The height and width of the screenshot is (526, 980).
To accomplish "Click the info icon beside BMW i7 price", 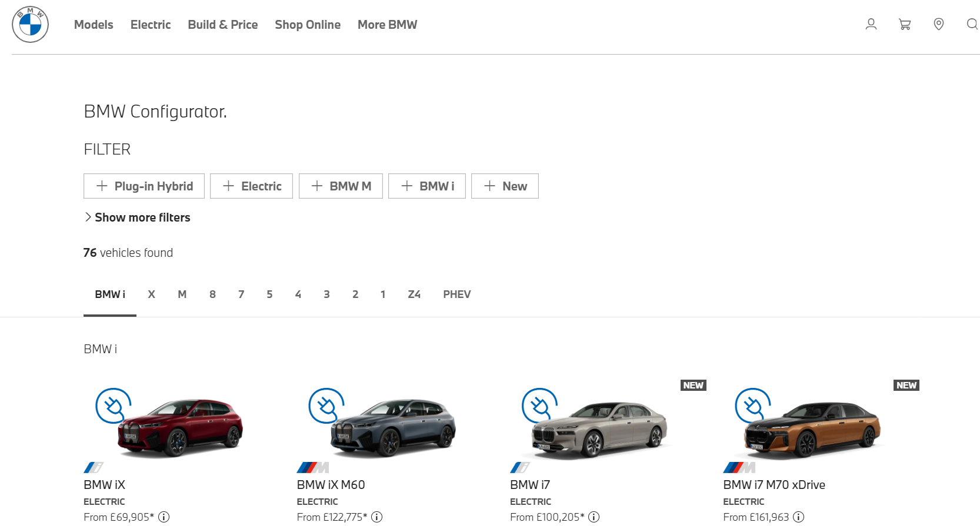I will [x=594, y=517].
